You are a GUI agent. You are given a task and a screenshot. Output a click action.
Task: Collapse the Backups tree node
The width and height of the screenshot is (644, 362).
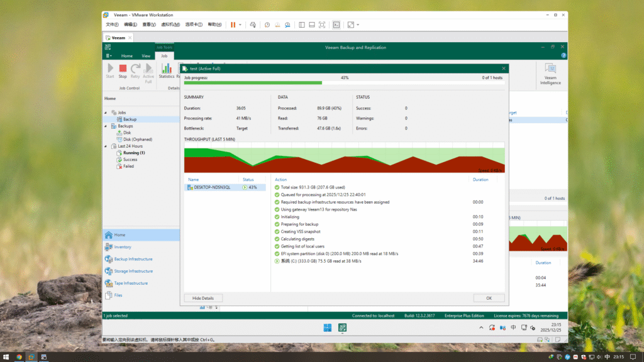(106, 126)
